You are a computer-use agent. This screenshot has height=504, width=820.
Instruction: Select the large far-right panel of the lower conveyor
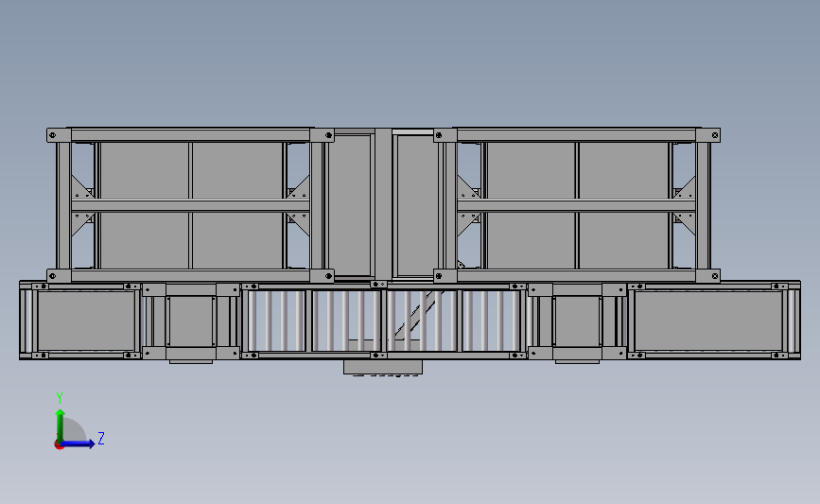pos(708,321)
